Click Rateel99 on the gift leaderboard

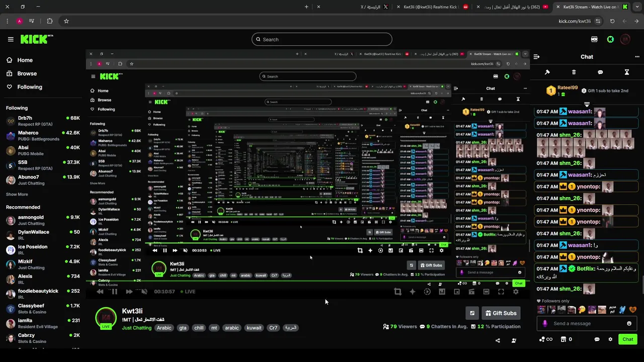click(568, 87)
